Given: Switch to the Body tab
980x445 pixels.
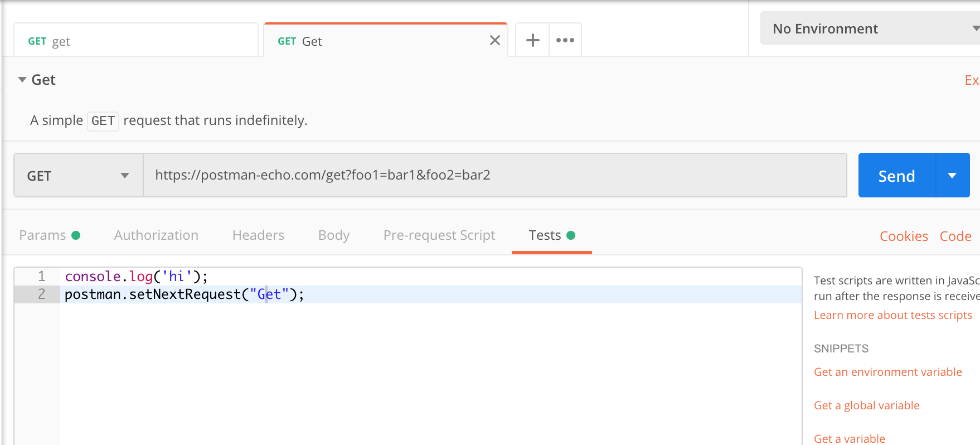Looking at the screenshot, I should click(x=334, y=235).
